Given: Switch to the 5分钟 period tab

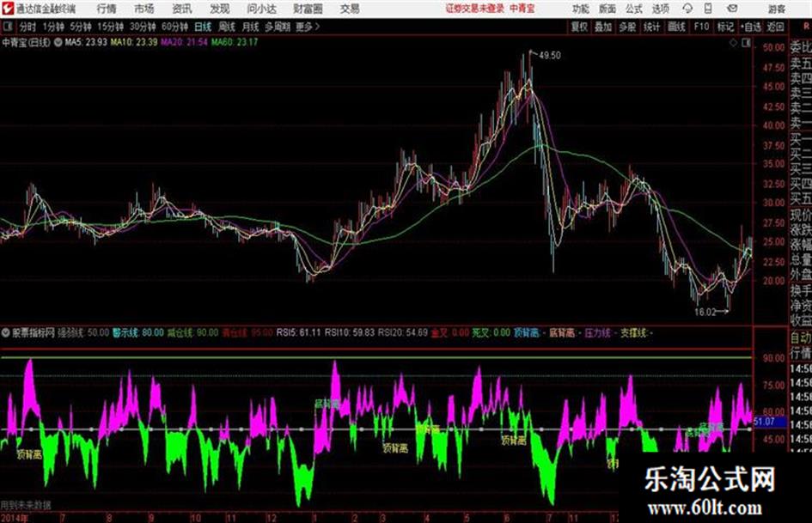Looking at the screenshot, I should coord(80,27).
